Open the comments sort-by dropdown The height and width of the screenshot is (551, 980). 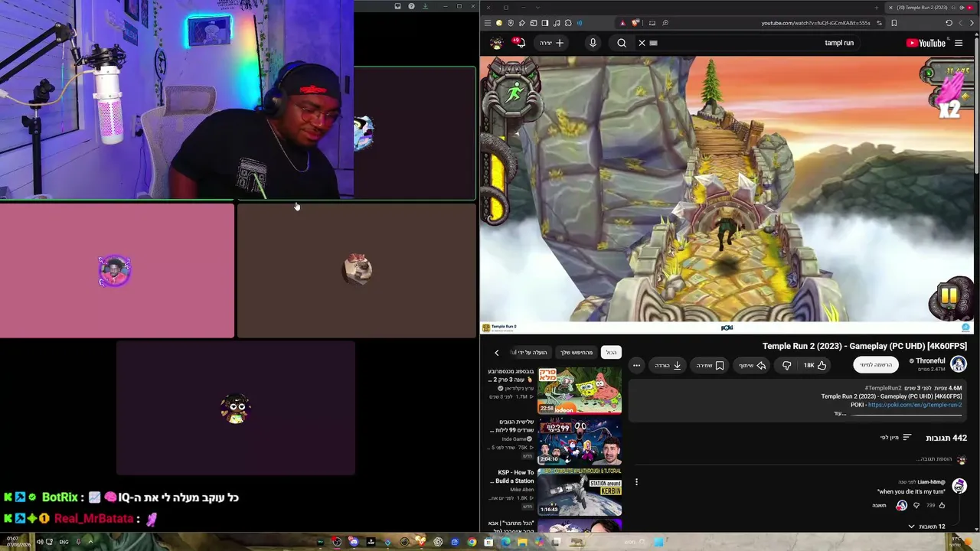(896, 438)
